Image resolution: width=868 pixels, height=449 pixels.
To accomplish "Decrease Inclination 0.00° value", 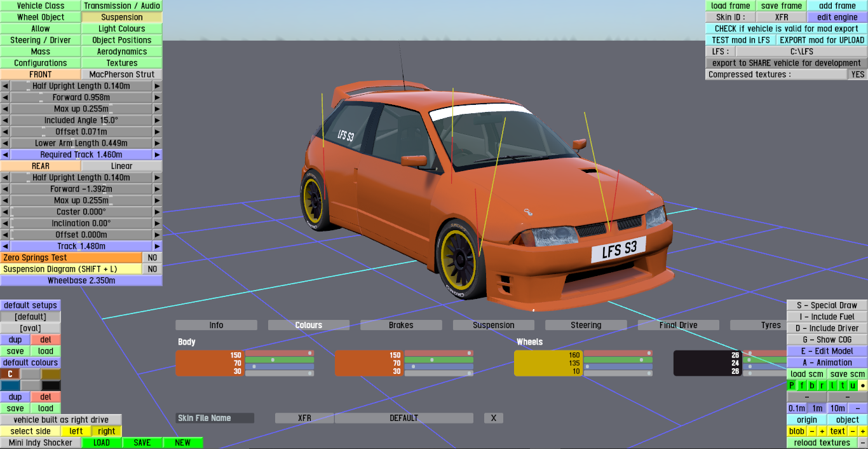I will (x=5, y=223).
